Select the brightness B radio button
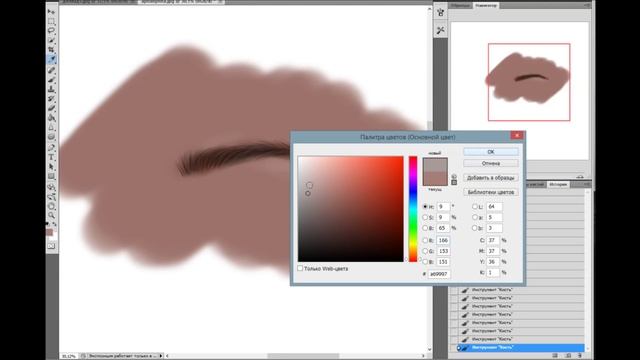 coord(425,228)
